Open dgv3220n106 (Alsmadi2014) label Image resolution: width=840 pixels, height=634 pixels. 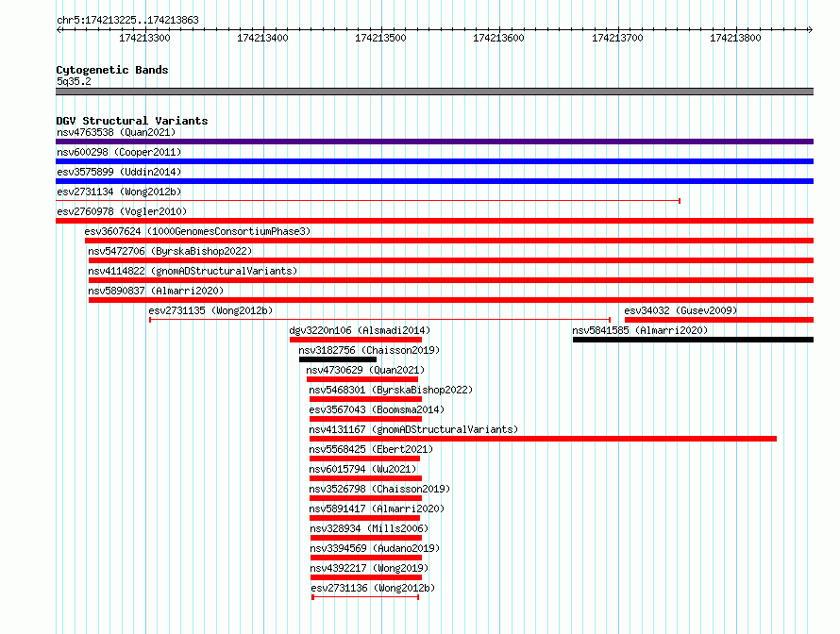360,330
